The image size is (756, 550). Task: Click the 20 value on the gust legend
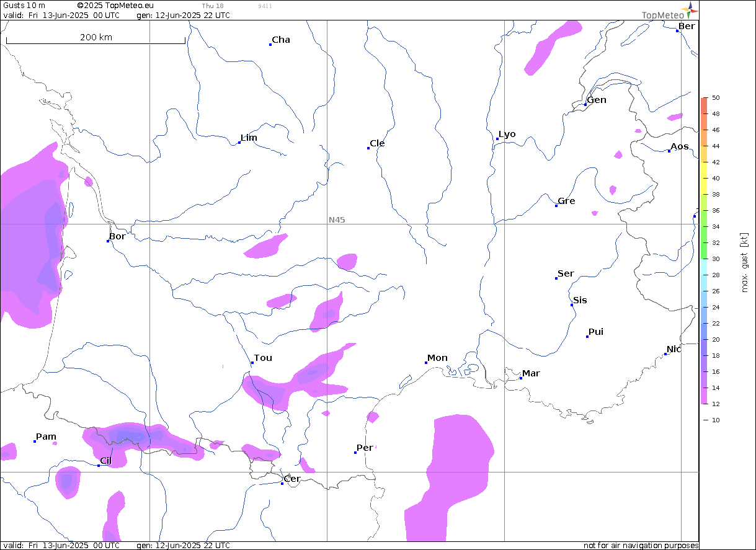point(716,340)
